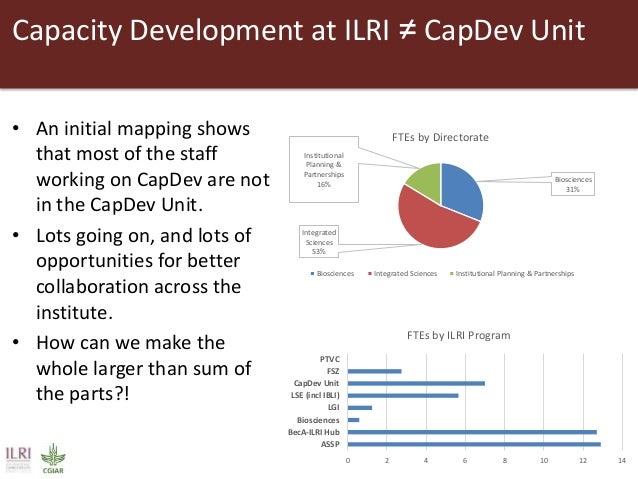The width and height of the screenshot is (638, 479).
Task: Click the ILRI logo
Action: click(x=18, y=459)
